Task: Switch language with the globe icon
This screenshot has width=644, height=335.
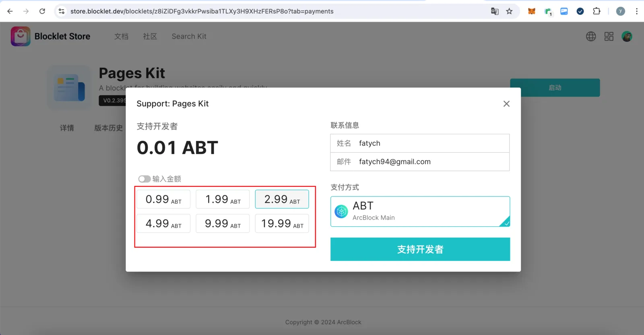Action: 591,36
